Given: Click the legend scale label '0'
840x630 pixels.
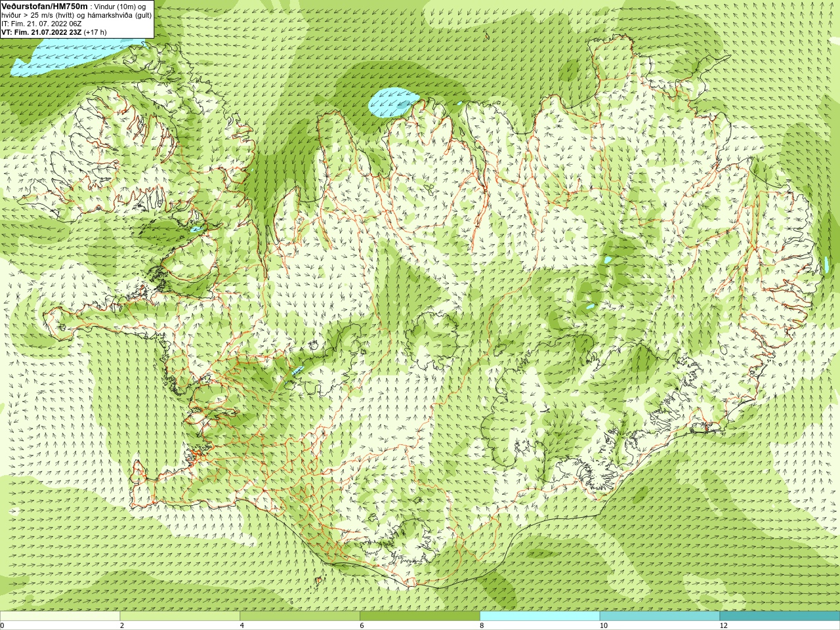Looking at the screenshot, I should (x=3, y=625).
